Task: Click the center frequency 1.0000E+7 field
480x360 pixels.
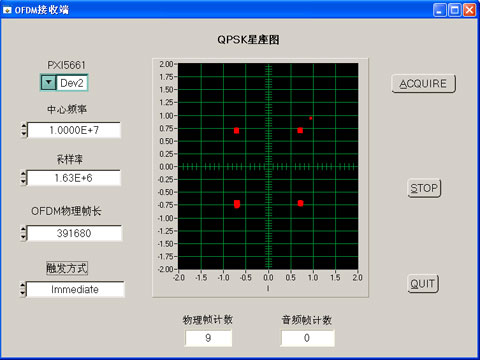Action: coord(74,130)
